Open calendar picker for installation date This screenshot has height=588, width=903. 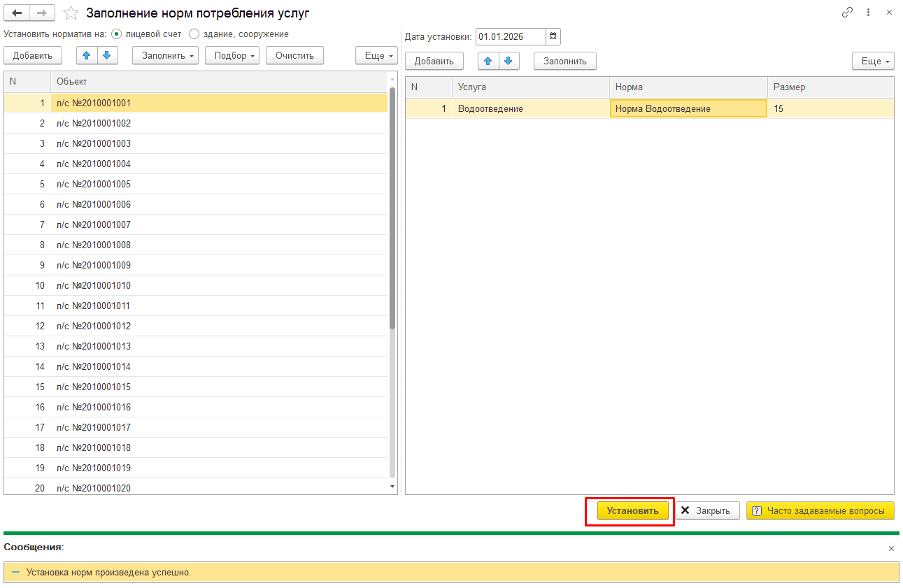[553, 36]
